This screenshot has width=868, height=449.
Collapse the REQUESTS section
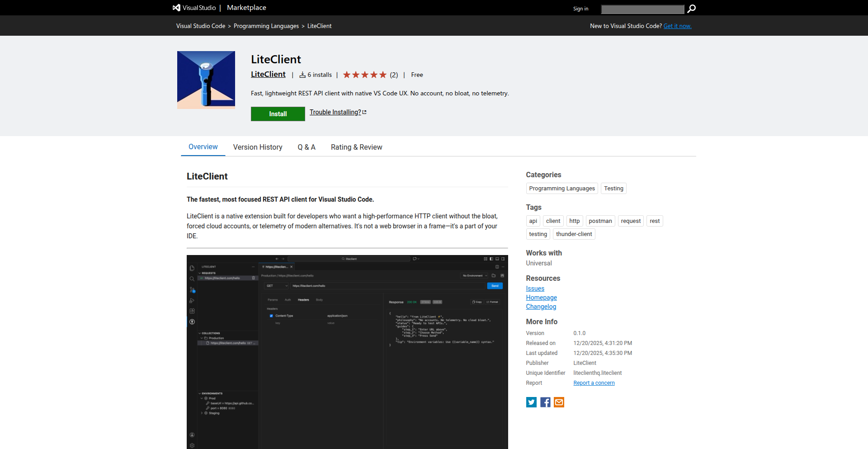200,273
